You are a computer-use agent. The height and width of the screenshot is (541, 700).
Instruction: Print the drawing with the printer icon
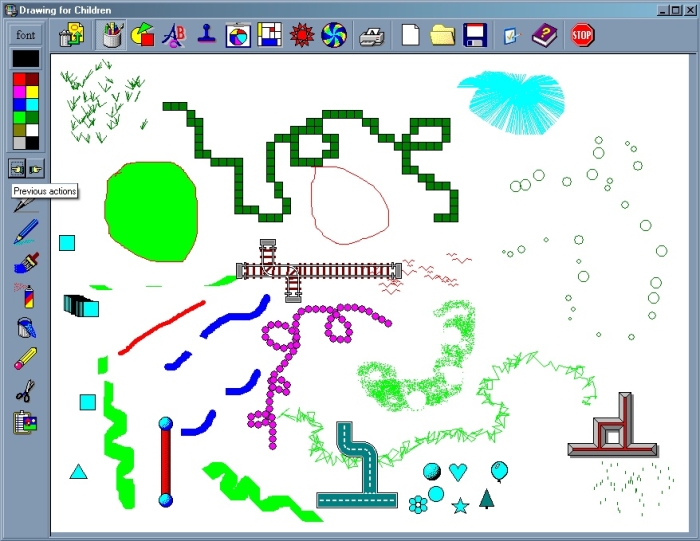tap(372, 36)
